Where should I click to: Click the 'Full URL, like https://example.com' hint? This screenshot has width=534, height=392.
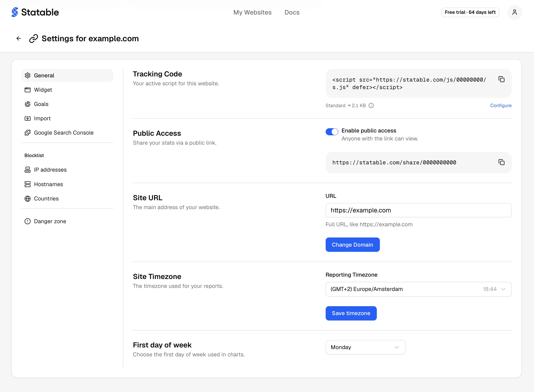click(x=369, y=224)
